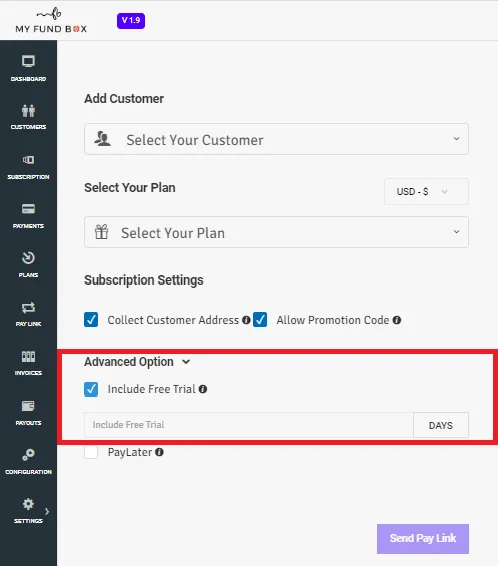498x566 pixels.
Task: Open the Select Your Plan dropdown
Action: 276,232
